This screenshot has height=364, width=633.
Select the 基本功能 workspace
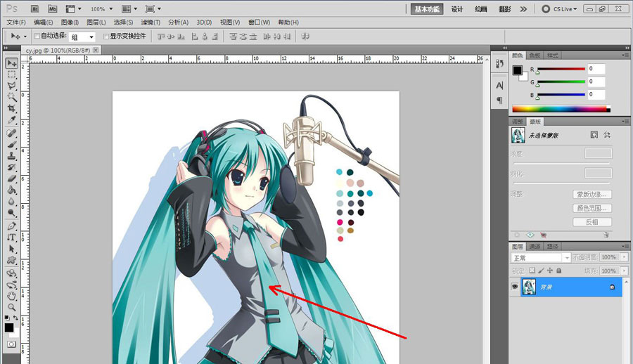click(x=427, y=9)
